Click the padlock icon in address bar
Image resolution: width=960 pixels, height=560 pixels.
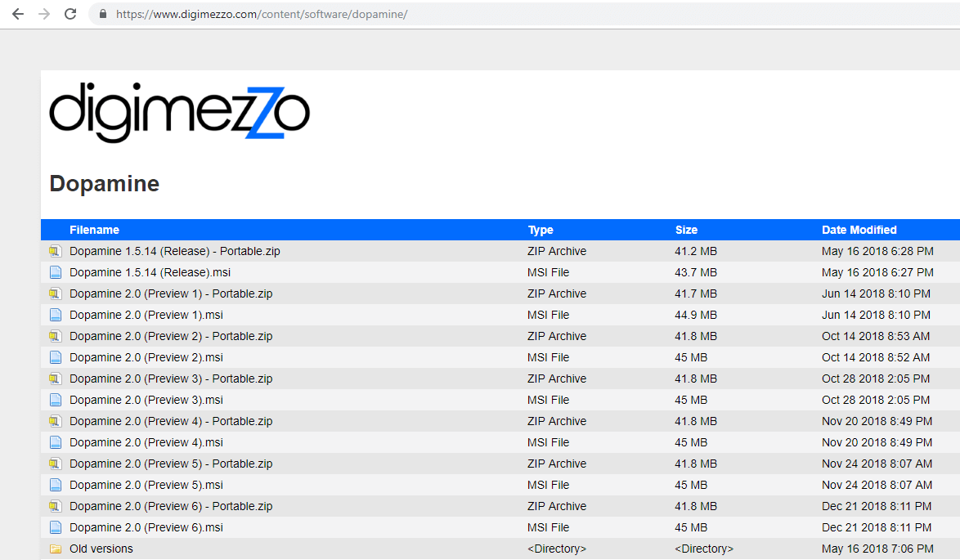(x=103, y=15)
